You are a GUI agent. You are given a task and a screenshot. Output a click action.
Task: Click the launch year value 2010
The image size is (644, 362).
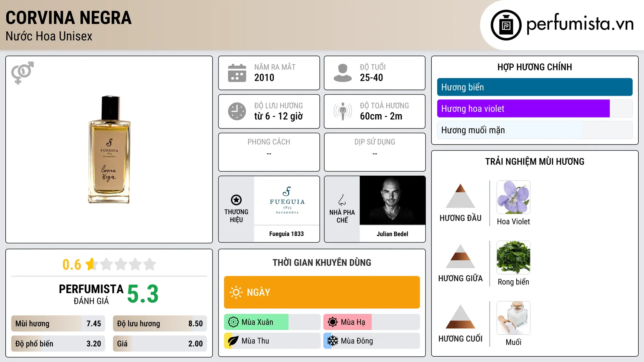pyautogui.click(x=264, y=78)
